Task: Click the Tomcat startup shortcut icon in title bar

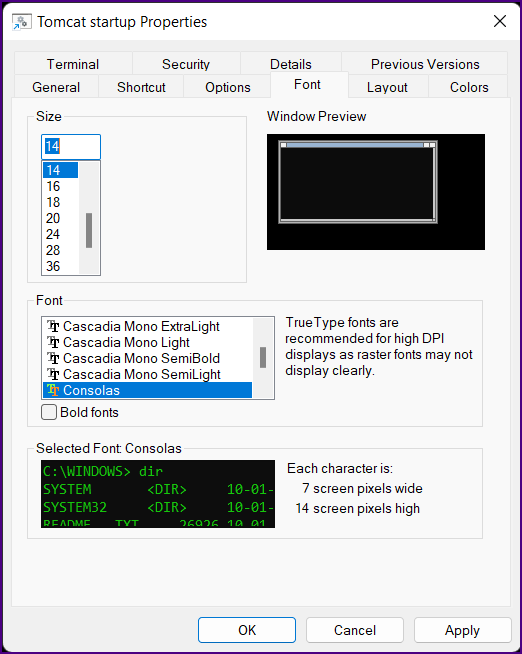Action: 20,22
